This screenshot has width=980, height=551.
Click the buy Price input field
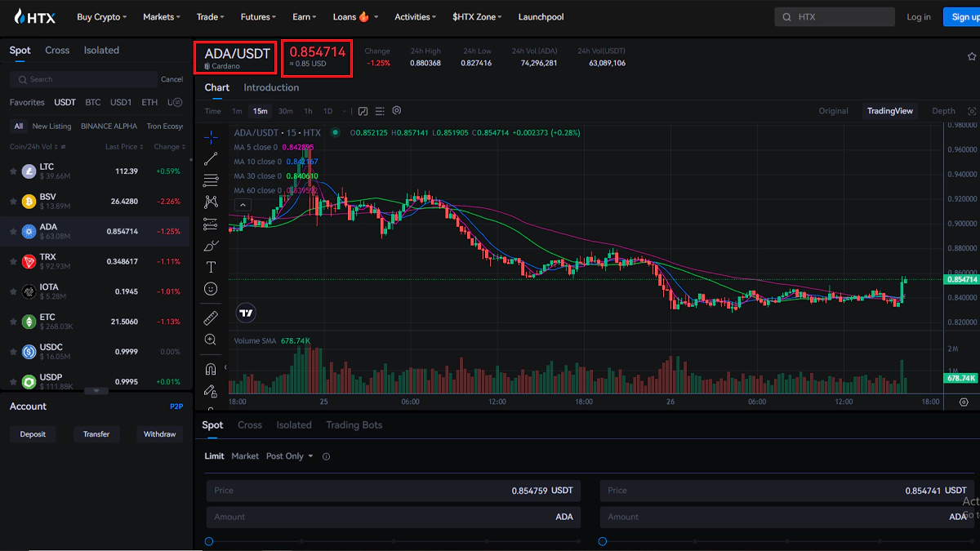pos(393,491)
